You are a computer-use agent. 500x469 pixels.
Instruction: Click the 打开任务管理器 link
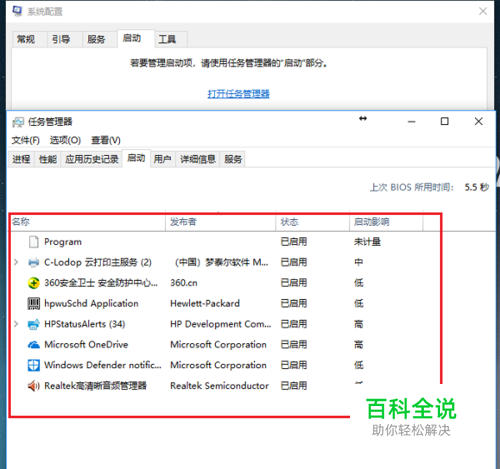click(x=239, y=94)
